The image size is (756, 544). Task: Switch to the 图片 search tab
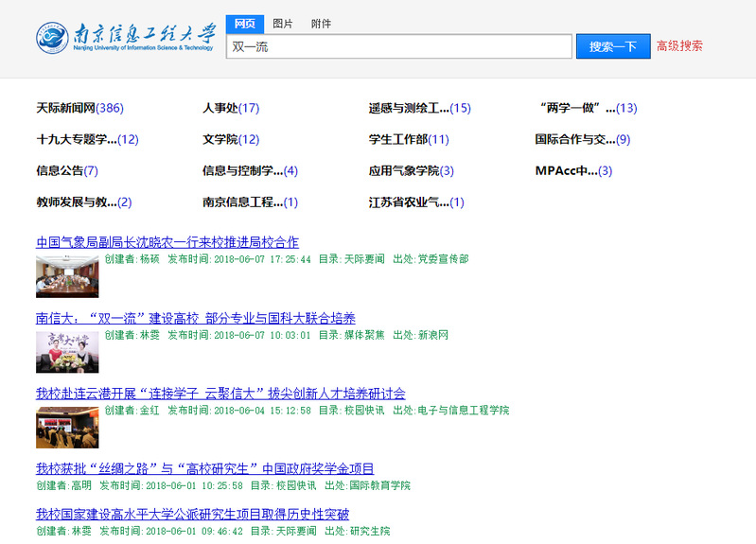pyautogui.click(x=283, y=24)
